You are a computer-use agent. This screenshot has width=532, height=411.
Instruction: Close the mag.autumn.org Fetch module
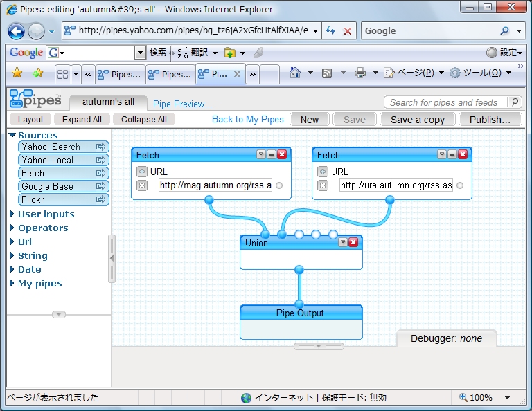282,155
